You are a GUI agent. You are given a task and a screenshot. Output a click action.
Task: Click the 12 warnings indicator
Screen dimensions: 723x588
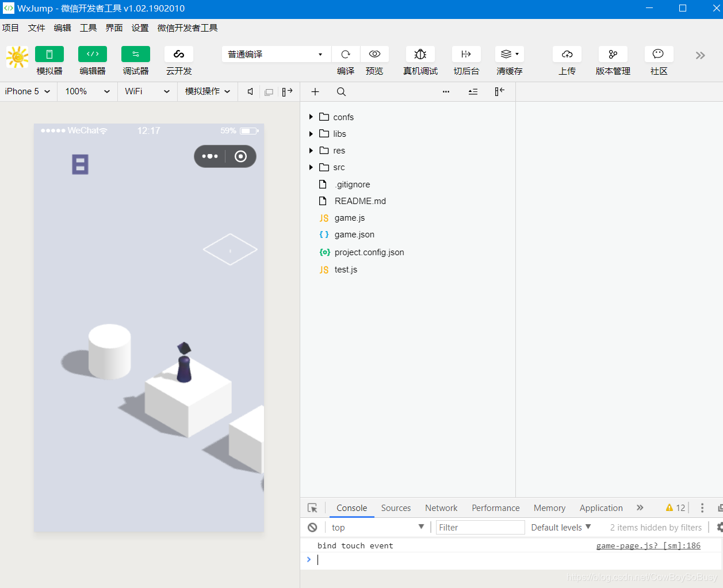[x=675, y=508]
